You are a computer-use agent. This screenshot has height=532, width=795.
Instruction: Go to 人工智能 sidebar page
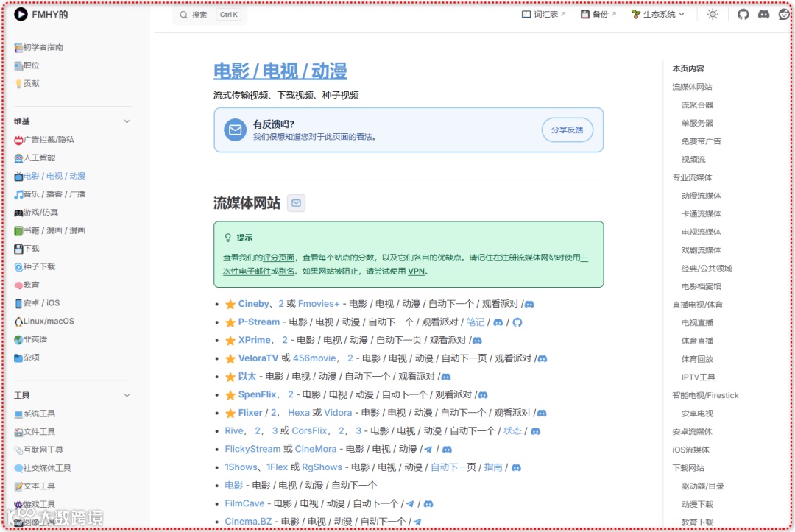[35, 158]
